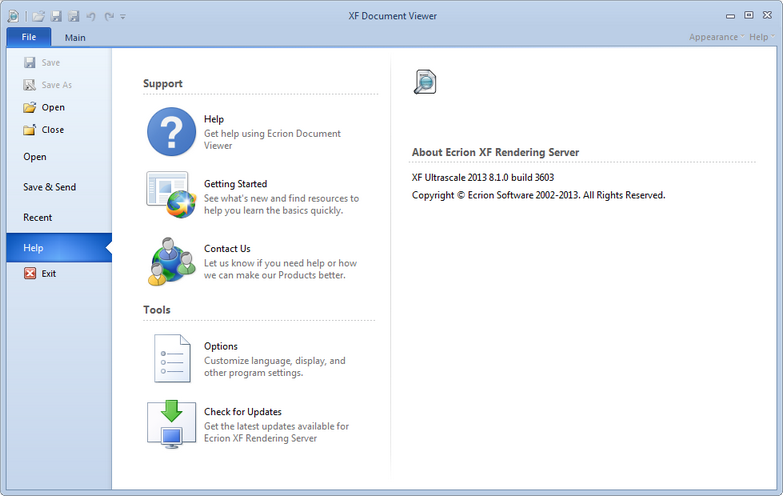Click the Contact Us heading
Screen dimensions: 783x496
(227, 248)
